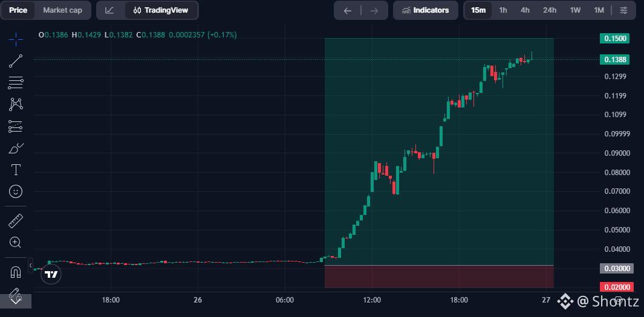Click the TradingView logo badge
This screenshot has width=644, height=317.
tap(51, 274)
